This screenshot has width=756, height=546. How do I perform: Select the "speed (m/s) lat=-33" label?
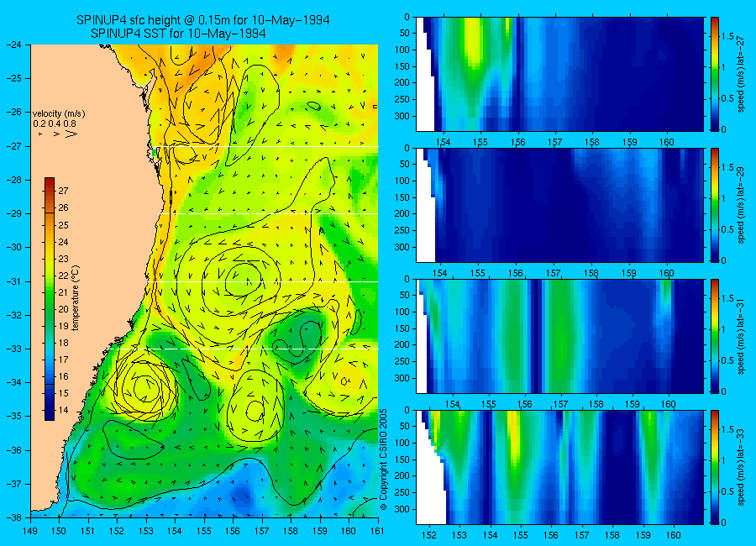pyautogui.click(x=742, y=467)
